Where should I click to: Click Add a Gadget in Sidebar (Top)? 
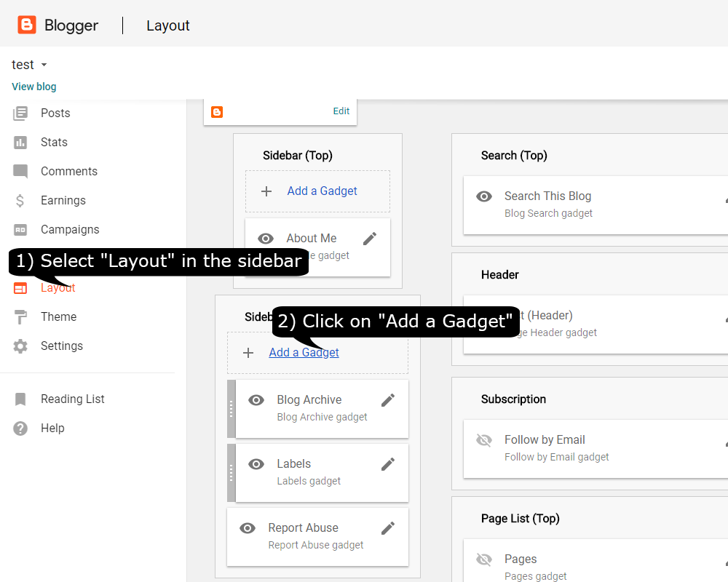323,191
